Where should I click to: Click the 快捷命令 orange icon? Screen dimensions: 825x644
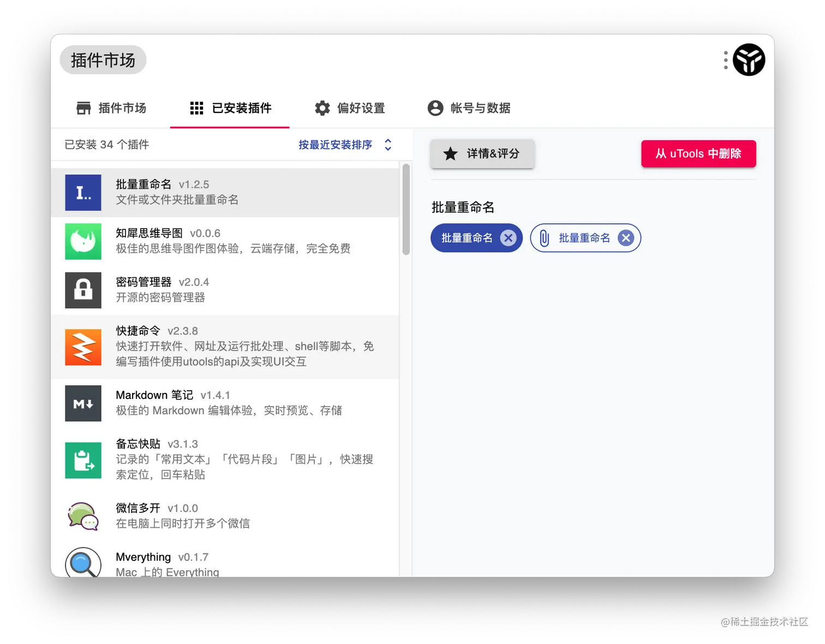coord(83,347)
